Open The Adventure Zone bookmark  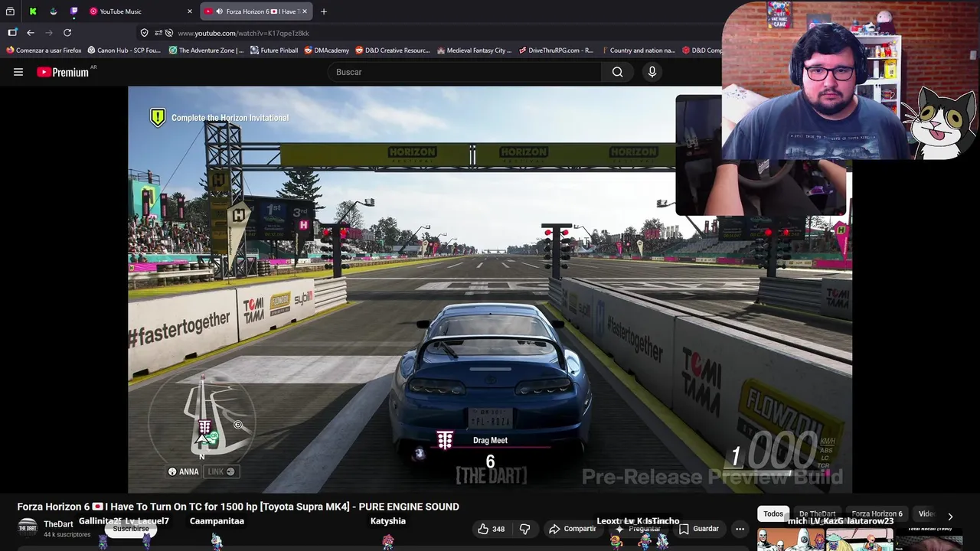[x=206, y=51]
